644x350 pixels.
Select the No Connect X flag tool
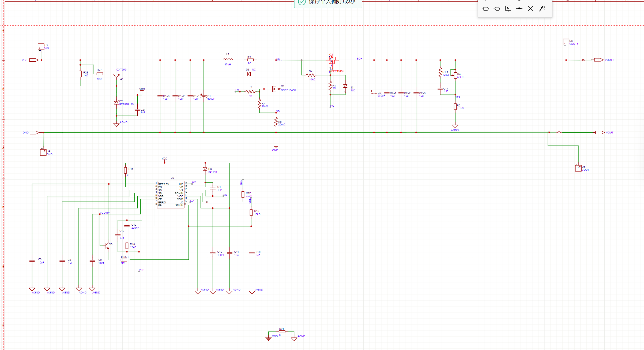530,9
